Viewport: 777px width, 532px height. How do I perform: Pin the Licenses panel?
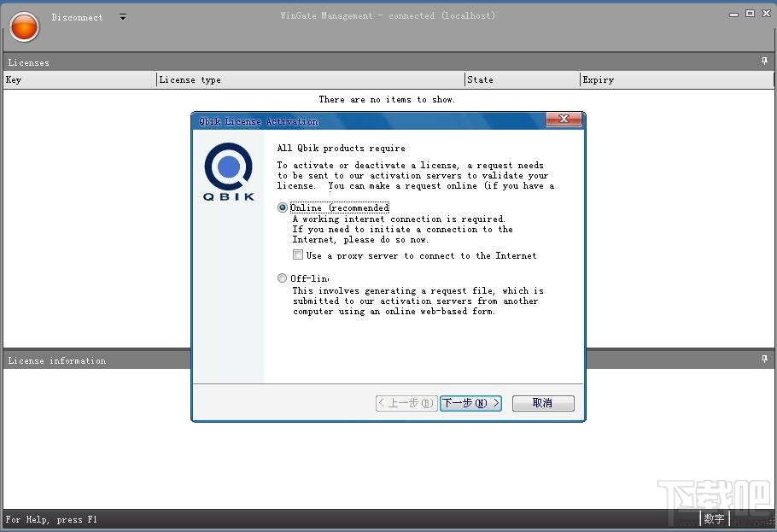[x=764, y=61]
